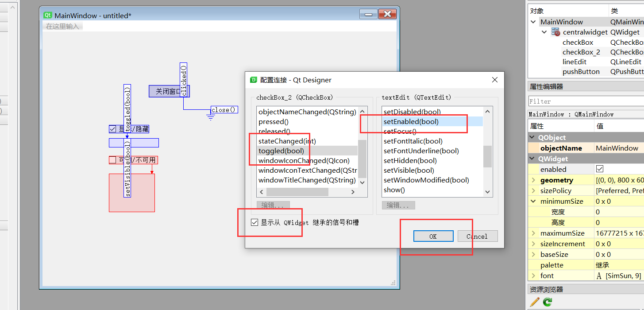This screenshot has width=644, height=310.
Task: Collapse the centralwidget tree node
Action: click(x=544, y=32)
